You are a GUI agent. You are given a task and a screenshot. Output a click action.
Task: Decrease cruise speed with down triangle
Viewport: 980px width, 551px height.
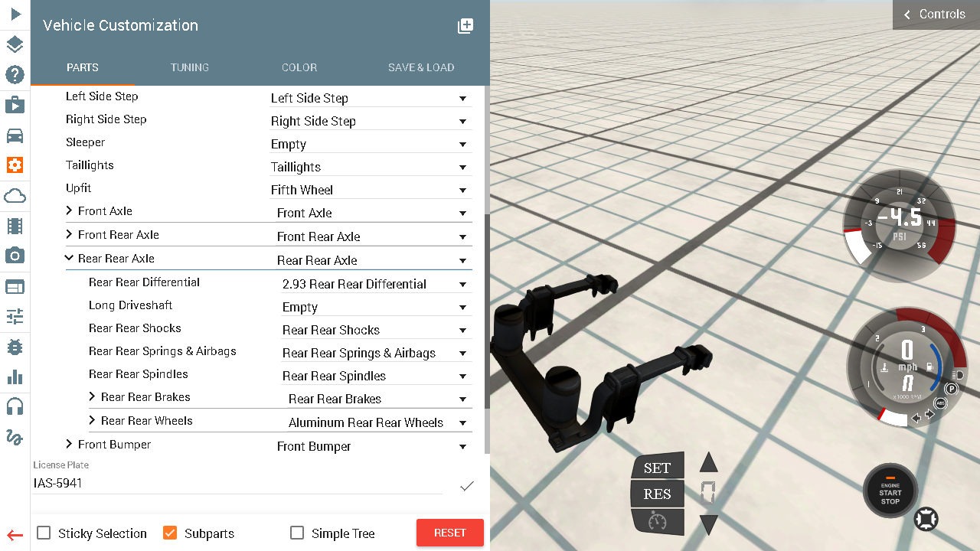tap(709, 525)
